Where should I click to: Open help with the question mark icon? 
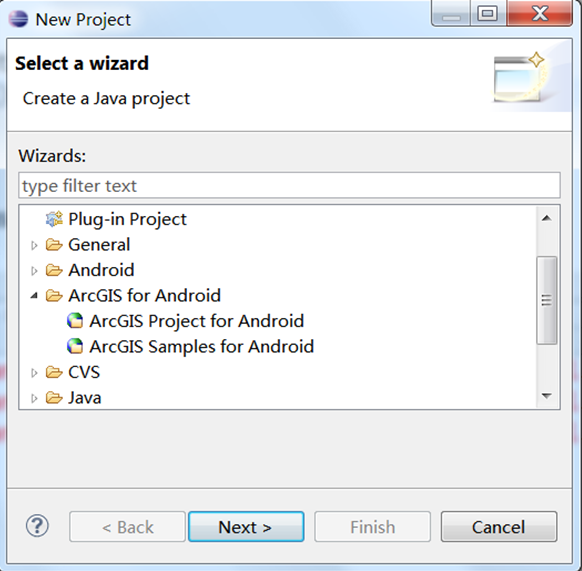click(37, 526)
